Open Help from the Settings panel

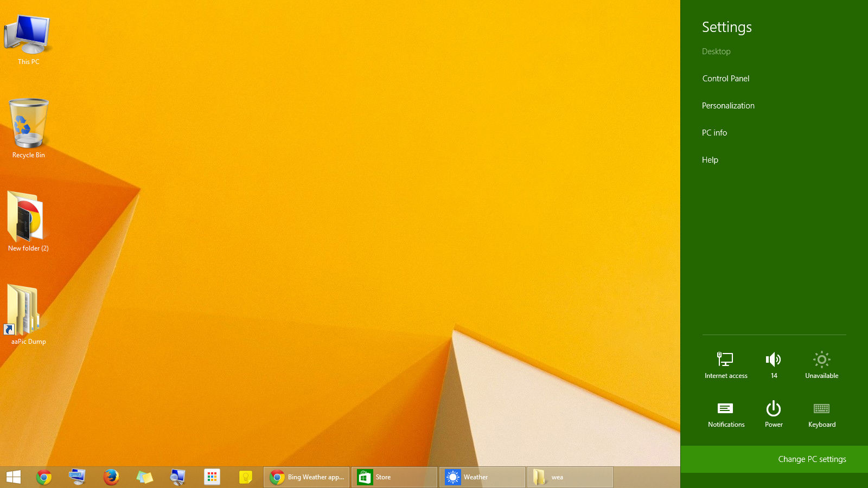pyautogui.click(x=710, y=159)
